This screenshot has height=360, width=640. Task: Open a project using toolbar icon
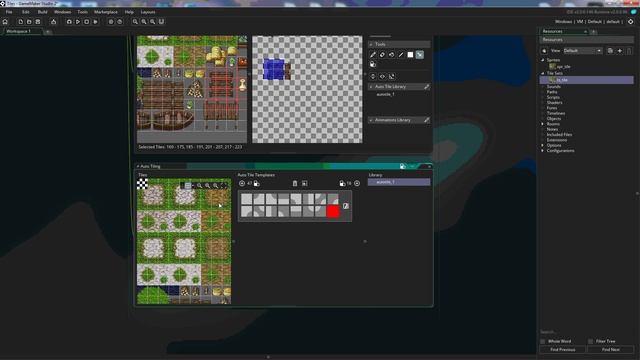point(29,22)
